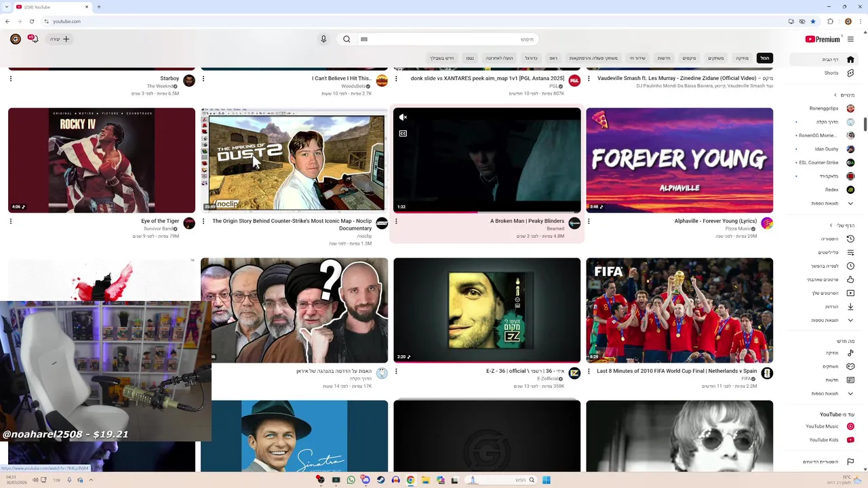The width and height of the screenshot is (868, 488).
Task: Focus the YouTube search input field
Action: click(x=448, y=39)
